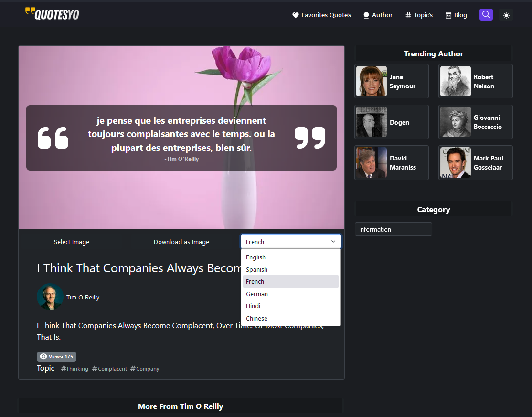The width and height of the screenshot is (532, 417).
Task: Open David Maraniss author card
Action: click(392, 162)
